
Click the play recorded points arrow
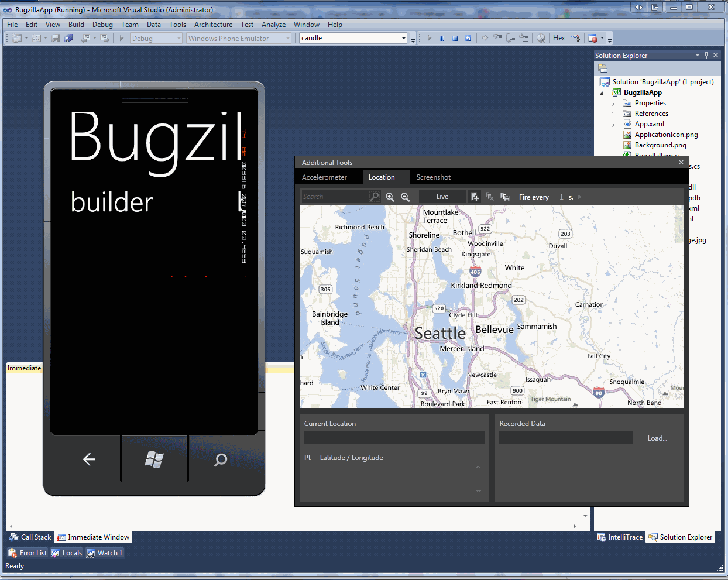tap(580, 197)
